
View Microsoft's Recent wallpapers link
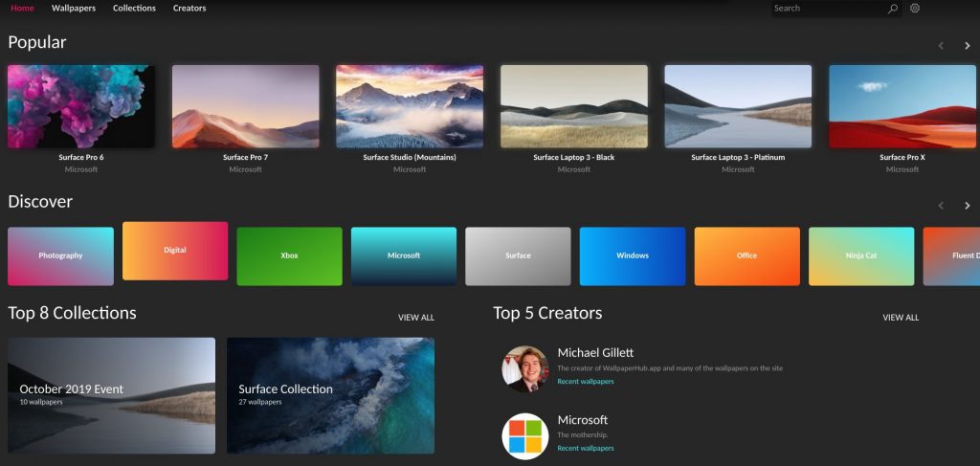click(x=586, y=448)
